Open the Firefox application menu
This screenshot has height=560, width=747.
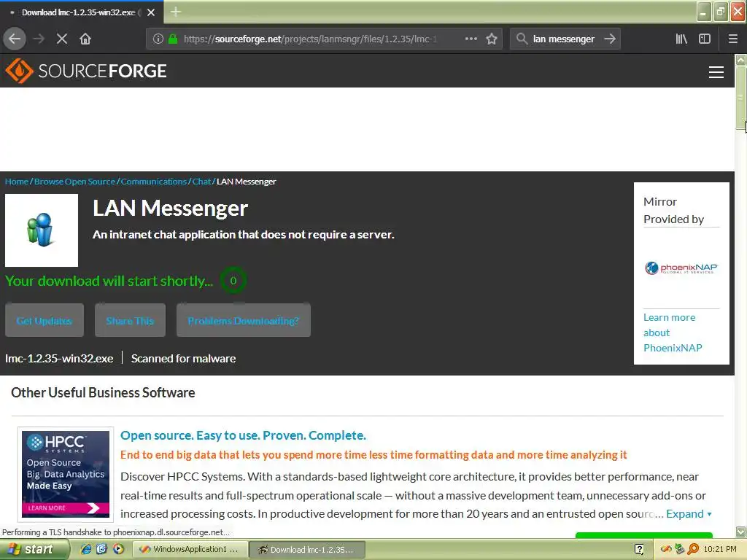732,39
